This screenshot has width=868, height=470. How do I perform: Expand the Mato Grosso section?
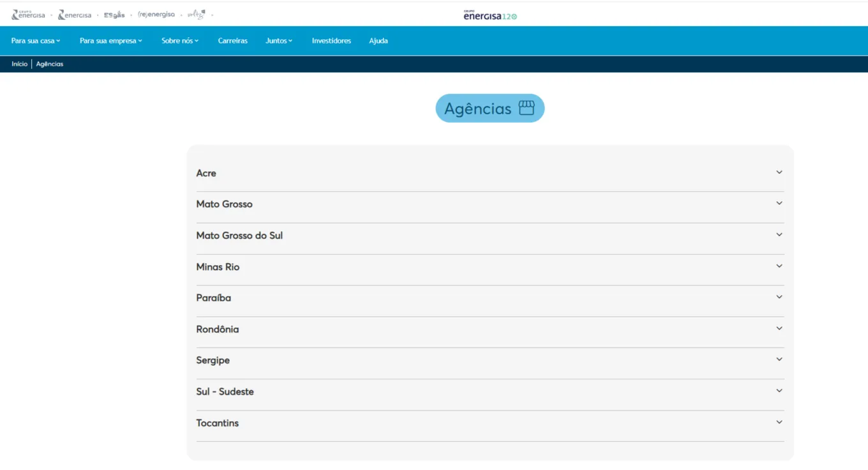click(x=224, y=204)
